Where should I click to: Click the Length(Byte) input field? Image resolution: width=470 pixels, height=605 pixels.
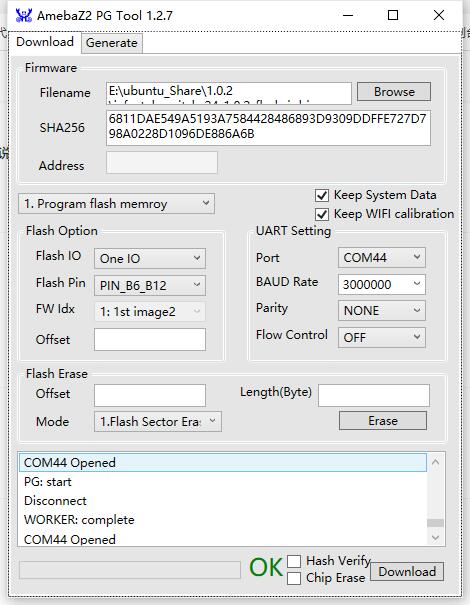(x=374, y=395)
